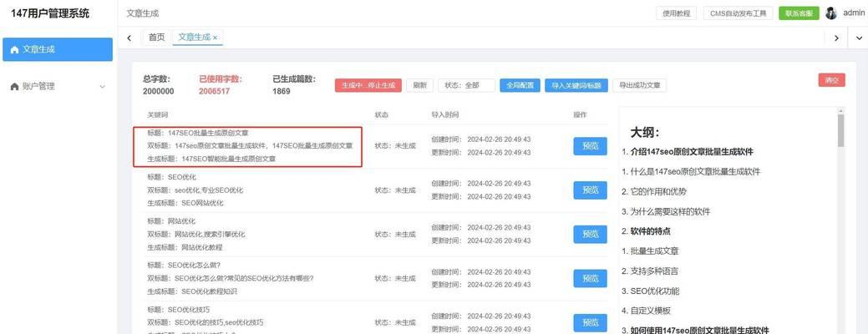Select 文章生成 in the left sidebar
This screenshot has height=334, width=868.
pyautogui.click(x=58, y=49)
